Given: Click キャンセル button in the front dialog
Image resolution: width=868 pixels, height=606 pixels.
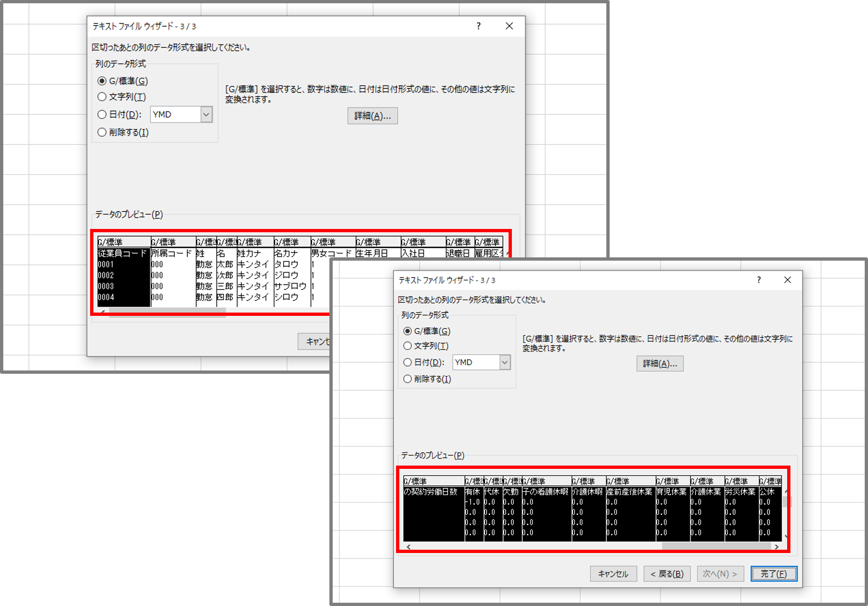Looking at the screenshot, I should pyautogui.click(x=613, y=574).
